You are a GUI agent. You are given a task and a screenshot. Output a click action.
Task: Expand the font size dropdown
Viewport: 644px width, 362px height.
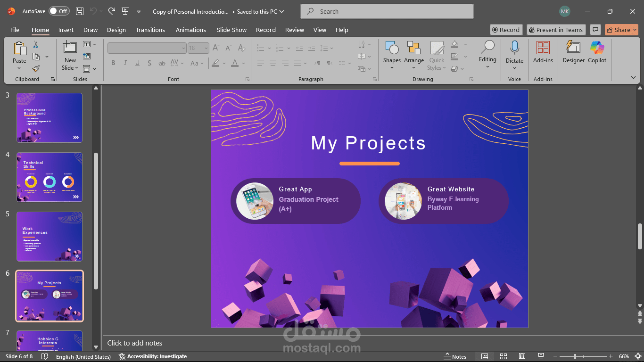(206, 48)
